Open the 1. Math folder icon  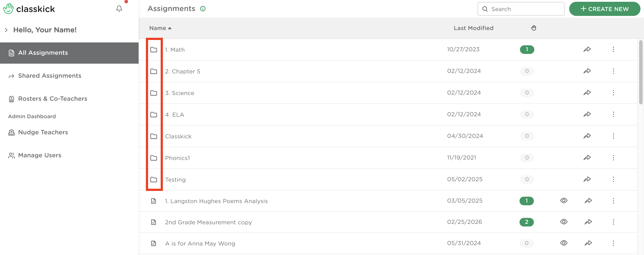154,49
